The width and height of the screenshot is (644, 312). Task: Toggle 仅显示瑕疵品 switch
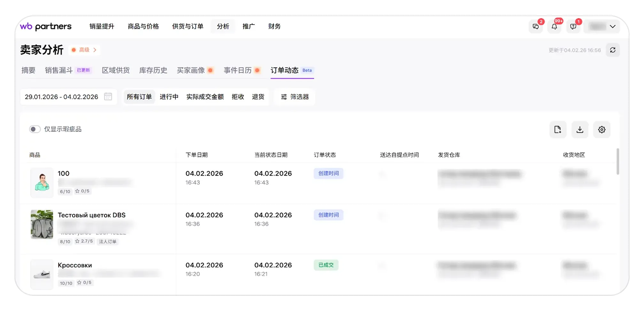point(35,129)
